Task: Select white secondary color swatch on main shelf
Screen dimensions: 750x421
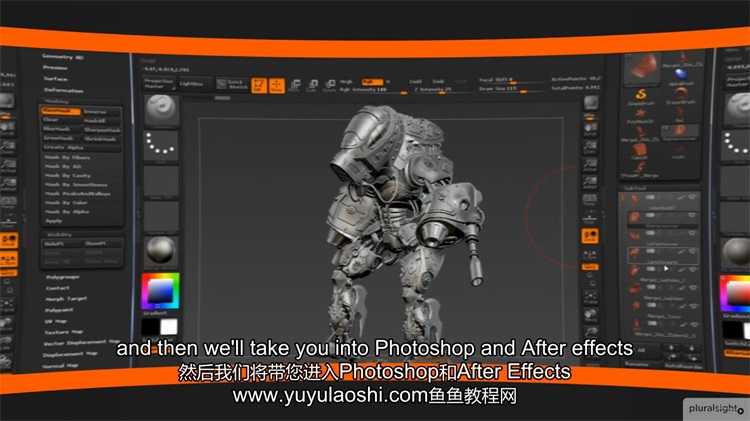Action: click(169, 327)
